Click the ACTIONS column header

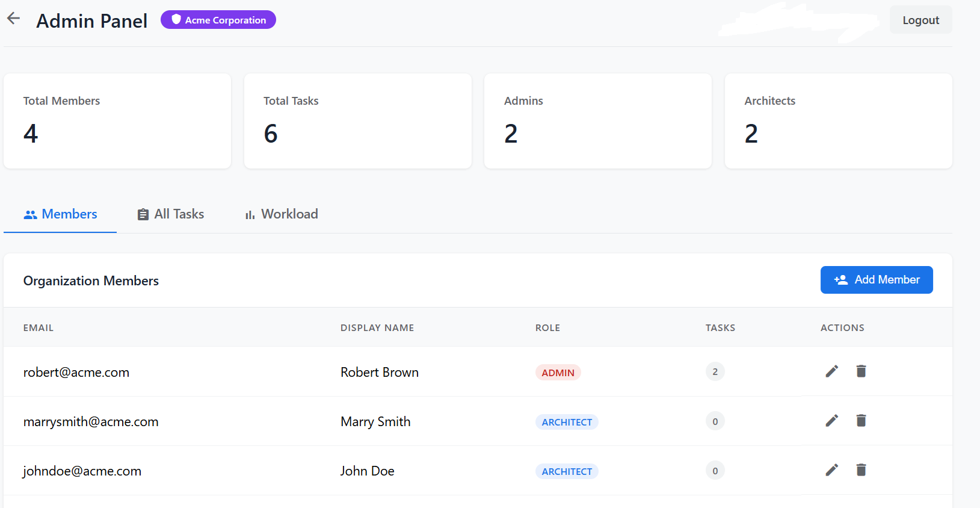tap(842, 328)
